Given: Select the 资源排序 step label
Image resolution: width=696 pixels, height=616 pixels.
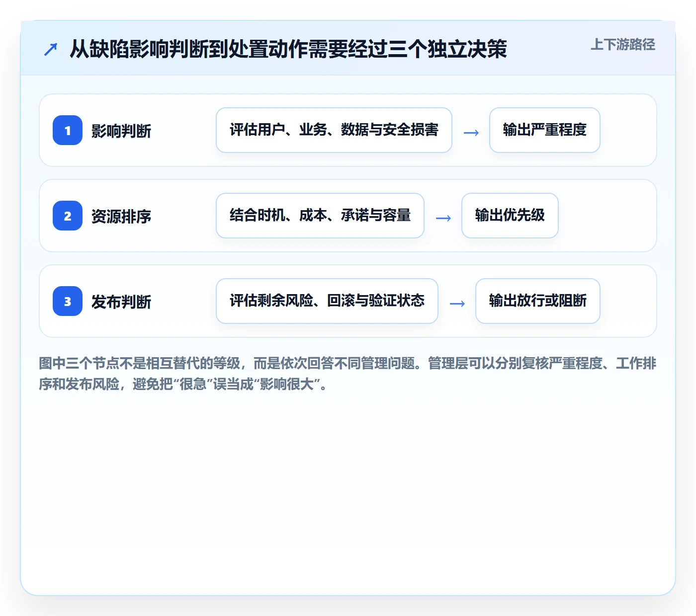Looking at the screenshot, I should coord(121,216).
